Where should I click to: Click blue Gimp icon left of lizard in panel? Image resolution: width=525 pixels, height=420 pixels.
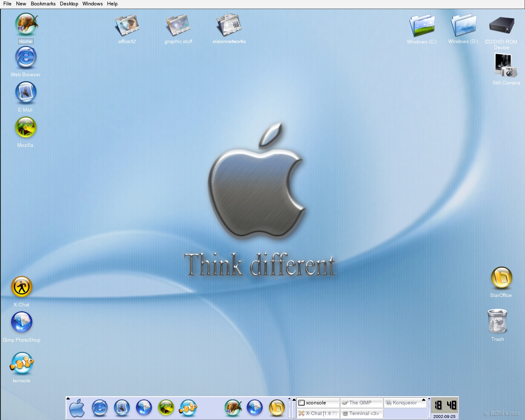144,408
